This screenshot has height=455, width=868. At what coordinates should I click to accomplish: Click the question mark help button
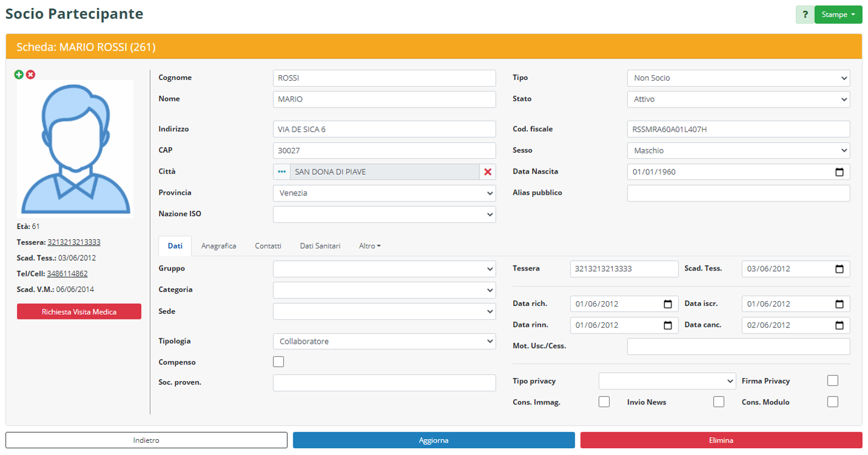coord(804,15)
